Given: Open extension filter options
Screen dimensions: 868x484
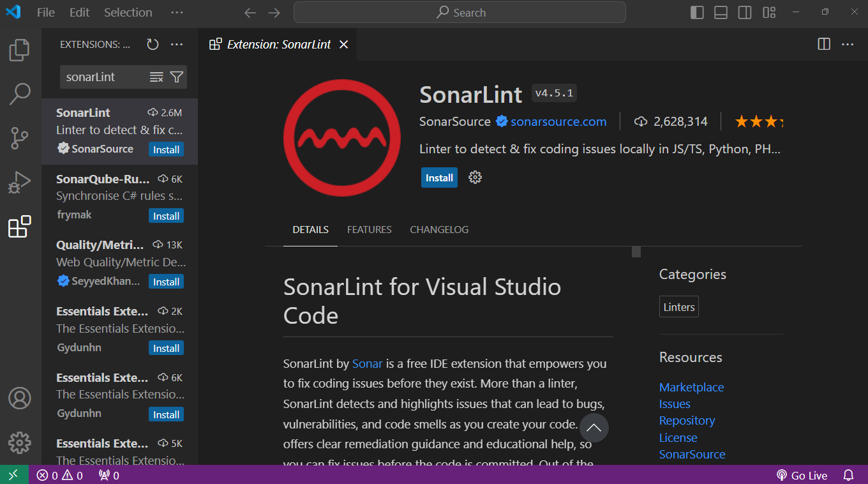Looking at the screenshot, I should point(176,77).
